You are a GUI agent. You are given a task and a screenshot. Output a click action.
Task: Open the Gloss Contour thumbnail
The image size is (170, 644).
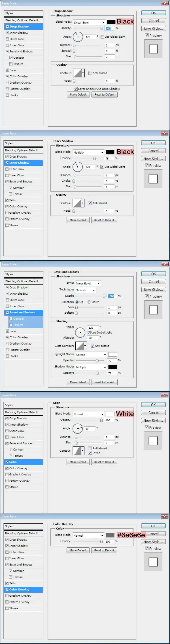(x=80, y=346)
